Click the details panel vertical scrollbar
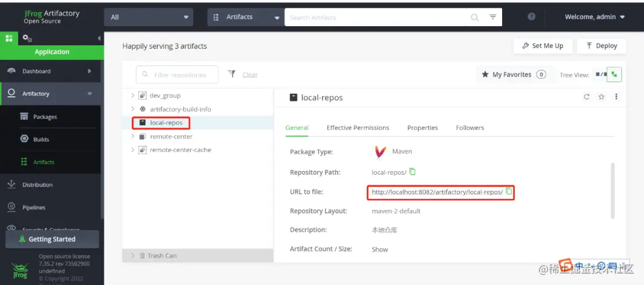The height and width of the screenshot is (285, 644). pyautogui.click(x=613, y=190)
